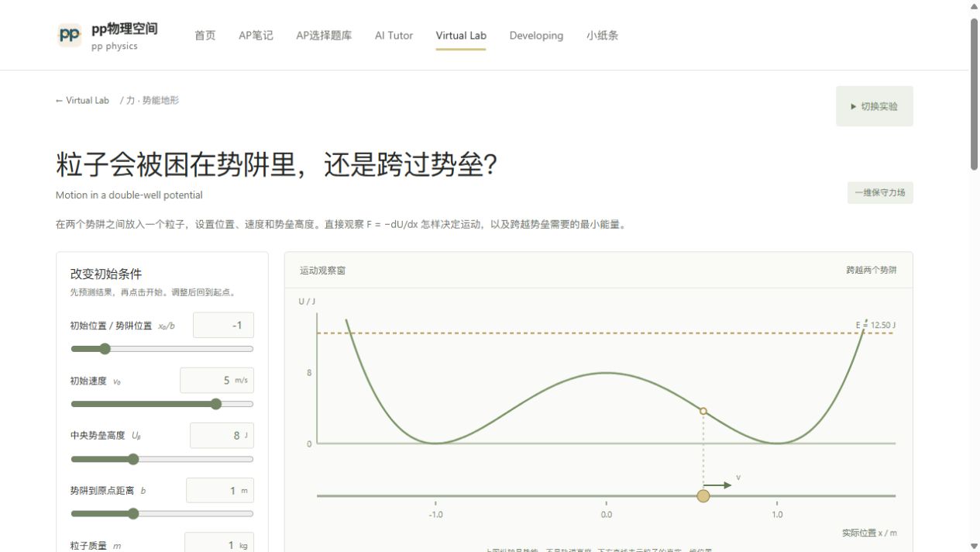Click the 势阱到原点距离 value field showing 1
Viewport: 980px width, 552px height.
coord(220,491)
